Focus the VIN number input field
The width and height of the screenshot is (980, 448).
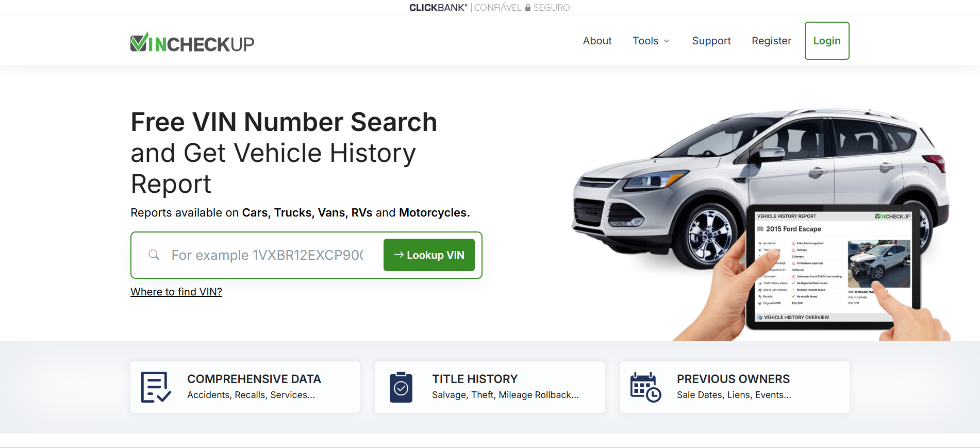(267, 255)
